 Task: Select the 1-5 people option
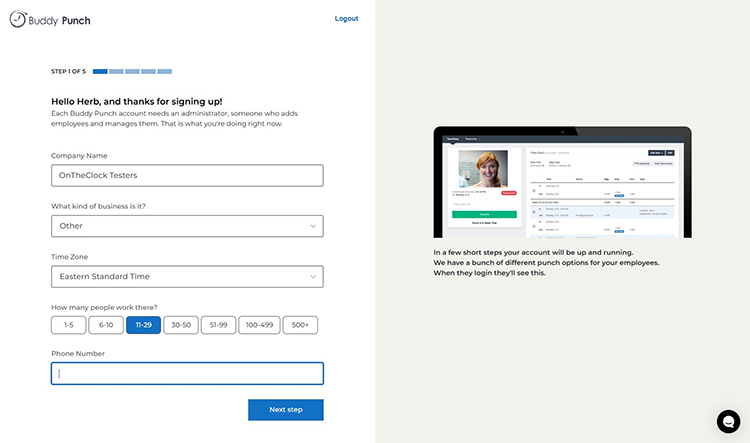[68, 325]
